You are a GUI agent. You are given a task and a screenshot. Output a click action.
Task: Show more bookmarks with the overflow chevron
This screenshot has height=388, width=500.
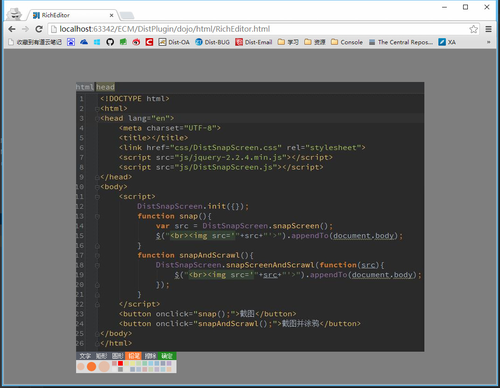click(488, 42)
